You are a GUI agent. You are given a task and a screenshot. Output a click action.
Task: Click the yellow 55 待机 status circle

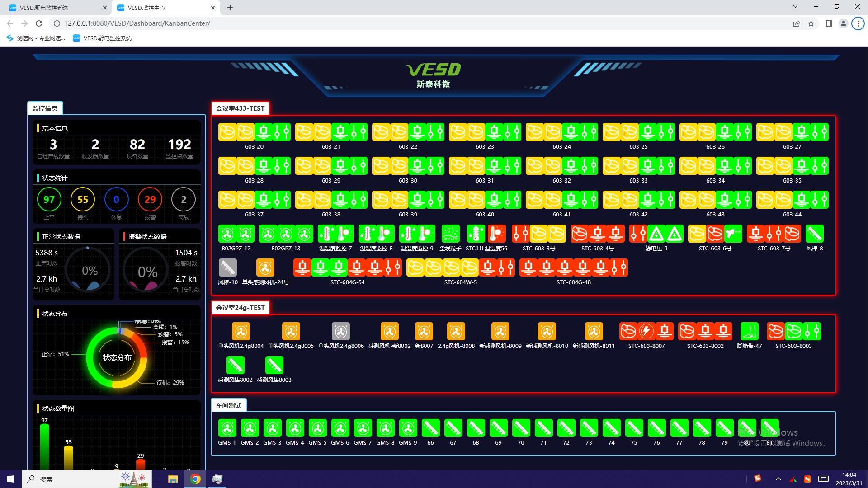83,200
